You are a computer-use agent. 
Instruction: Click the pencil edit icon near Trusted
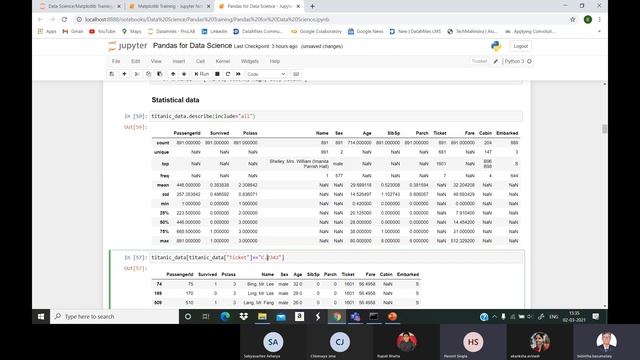pos(496,61)
